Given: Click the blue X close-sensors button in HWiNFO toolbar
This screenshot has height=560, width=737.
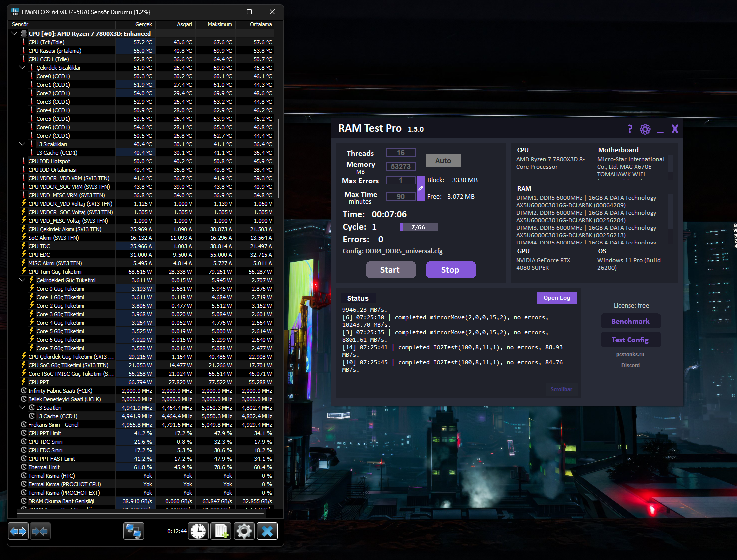Looking at the screenshot, I should (267, 531).
